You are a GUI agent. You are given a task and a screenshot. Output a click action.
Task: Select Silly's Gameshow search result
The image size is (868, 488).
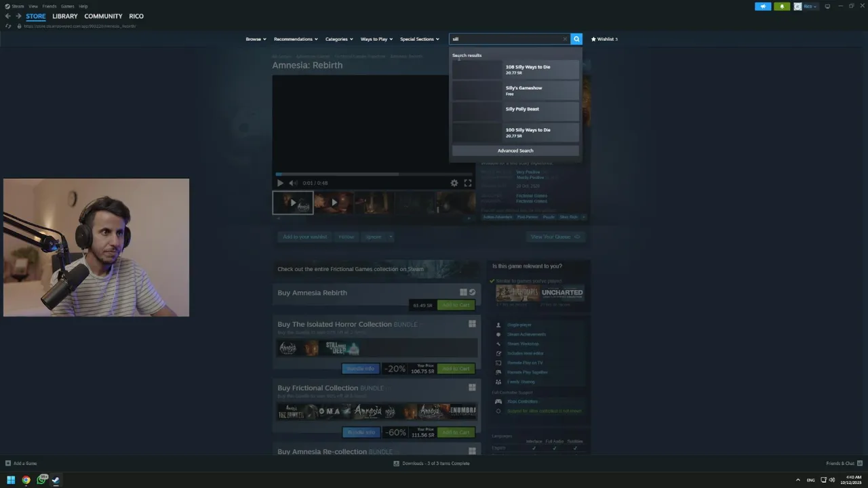coord(515,91)
